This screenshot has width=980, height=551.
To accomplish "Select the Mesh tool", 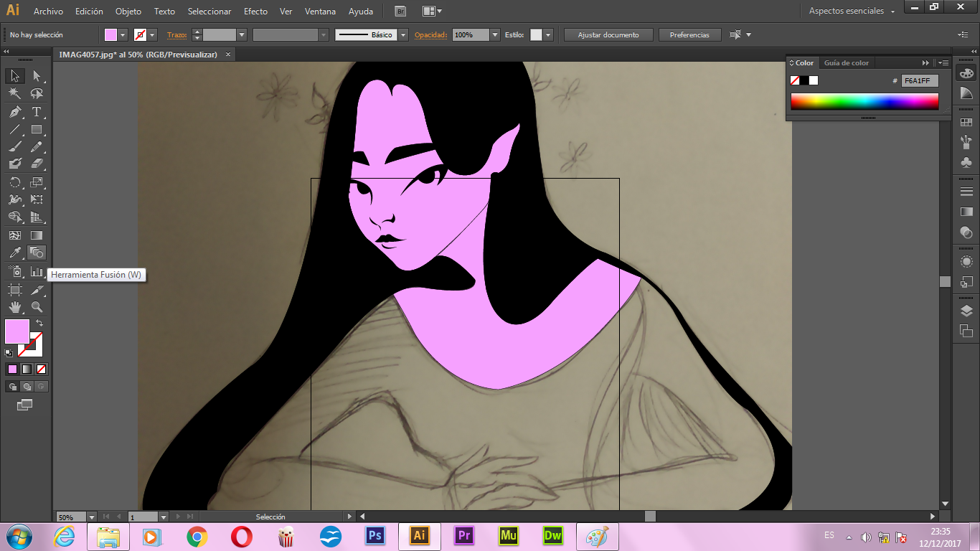I will 15,235.
